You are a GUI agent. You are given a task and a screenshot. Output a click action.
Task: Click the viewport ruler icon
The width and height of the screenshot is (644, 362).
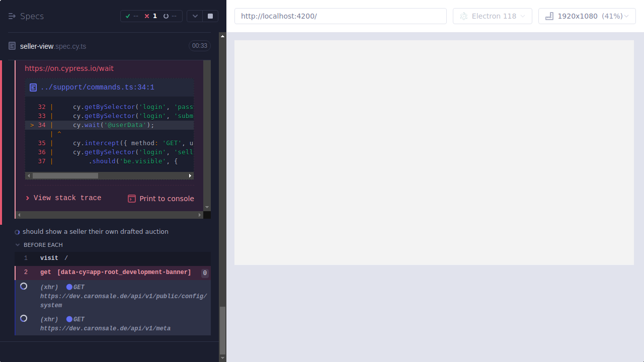click(x=549, y=16)
